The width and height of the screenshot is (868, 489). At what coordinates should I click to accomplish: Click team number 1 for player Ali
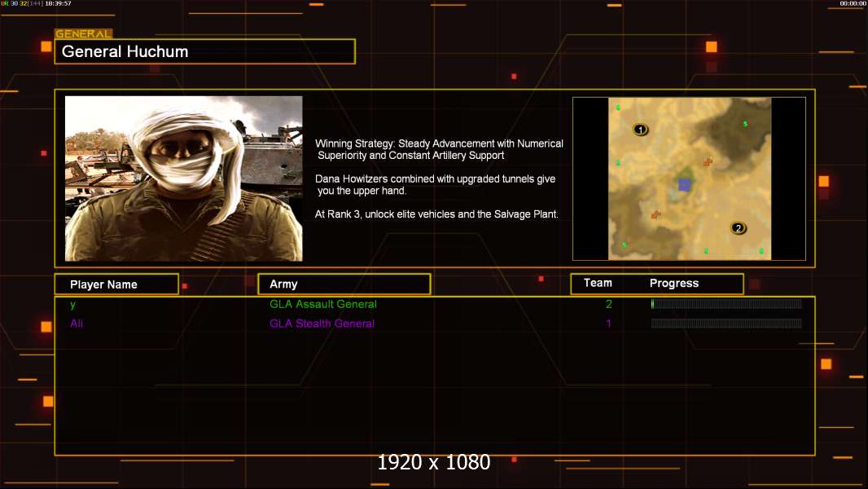click(x=609, y=324)
